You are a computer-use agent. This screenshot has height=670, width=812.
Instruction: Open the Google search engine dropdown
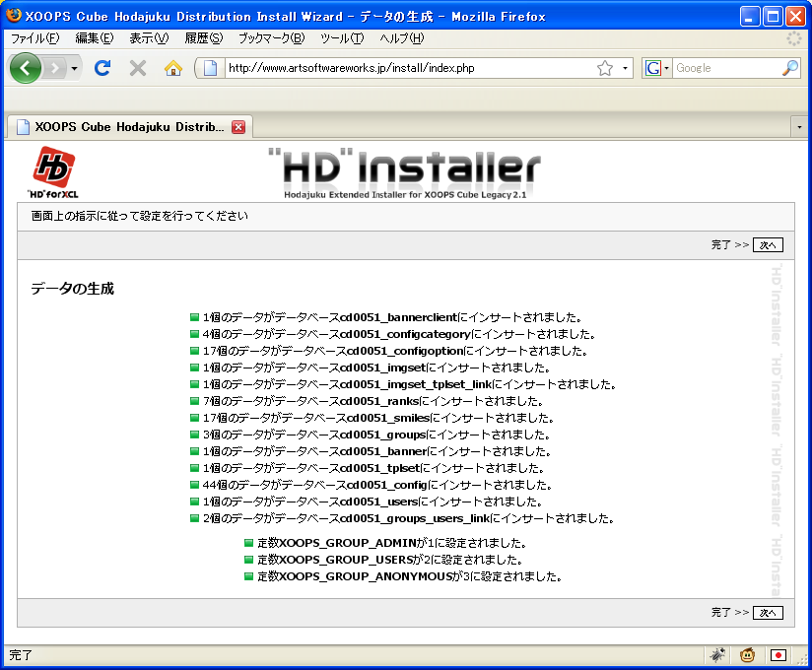[657, 68]
